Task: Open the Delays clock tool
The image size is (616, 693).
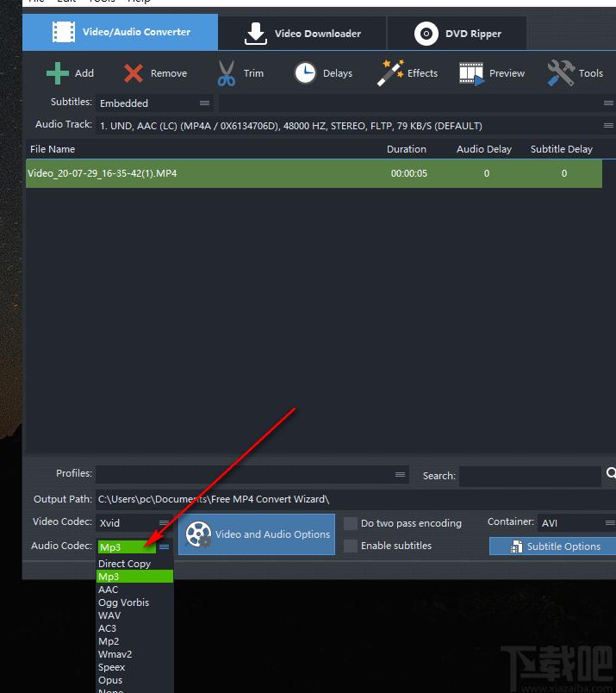Action: pyautogui.click(x=305, y=73)
